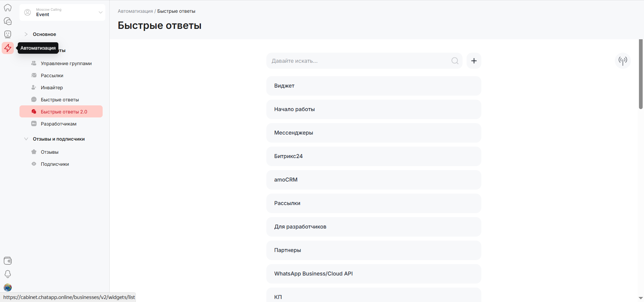Expand the Основное section

tap(44, 34)
